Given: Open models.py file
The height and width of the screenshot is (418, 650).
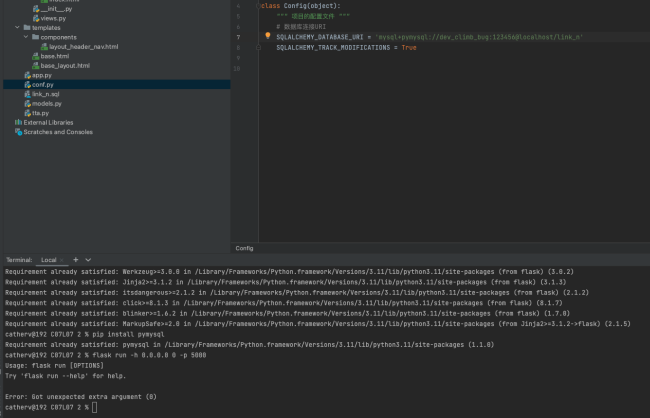Looking at the screenshot, I should (x=47, y=104).
